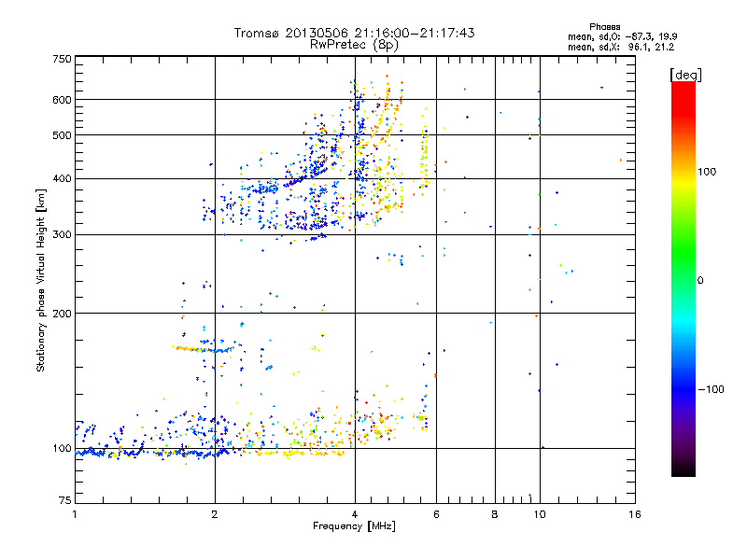Click the y-axis tick label '600'

62,100
